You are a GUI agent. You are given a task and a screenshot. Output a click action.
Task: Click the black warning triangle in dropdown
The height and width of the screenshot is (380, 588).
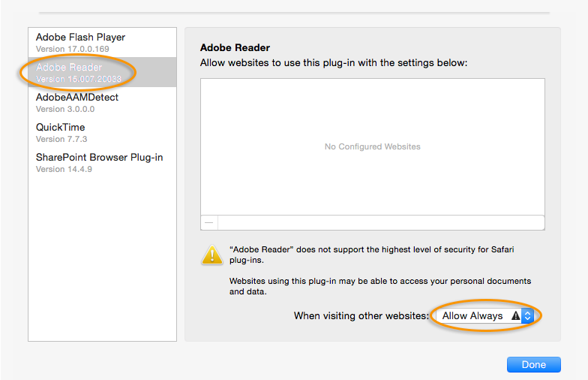coord(516,315)
